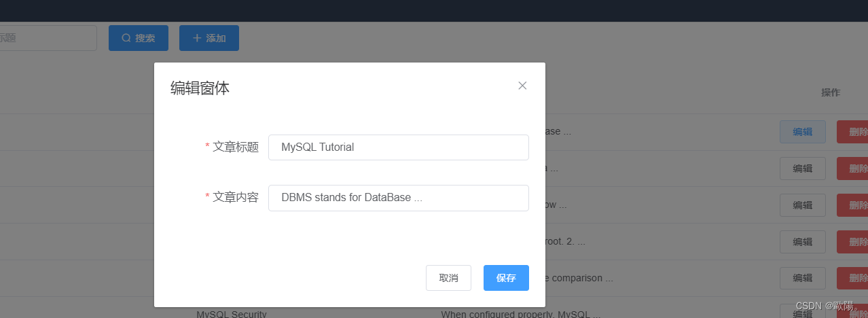
Task: Click 编辑 button in the root. 2. row
Action: (x=803, y=242)
